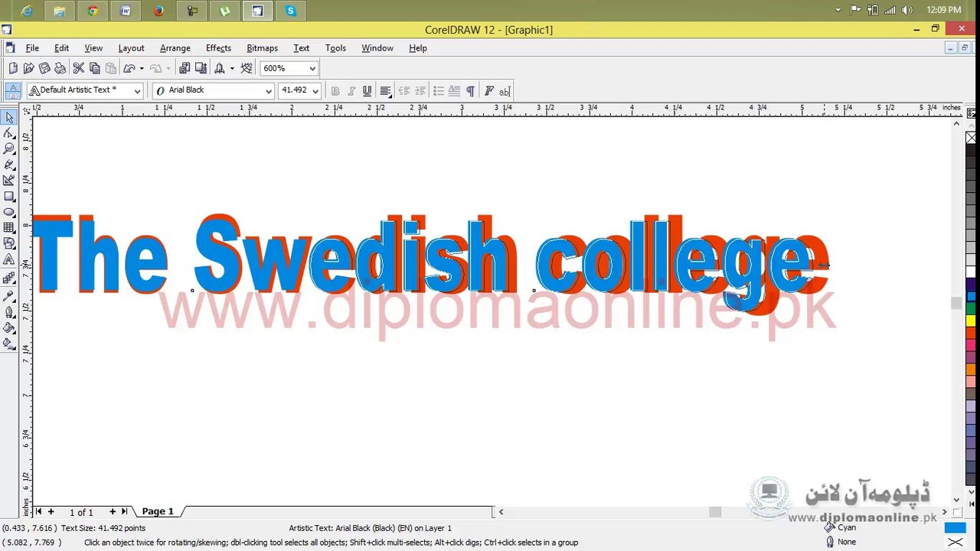980x551 pixels.
Task: Select the Shape tool
Action: [9, 133]
